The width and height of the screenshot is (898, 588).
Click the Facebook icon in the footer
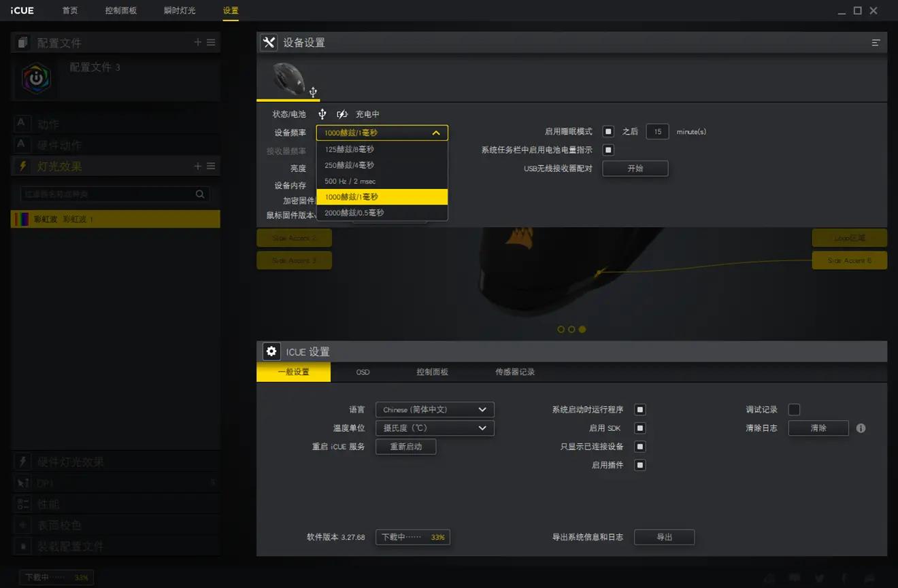(844, 578)
